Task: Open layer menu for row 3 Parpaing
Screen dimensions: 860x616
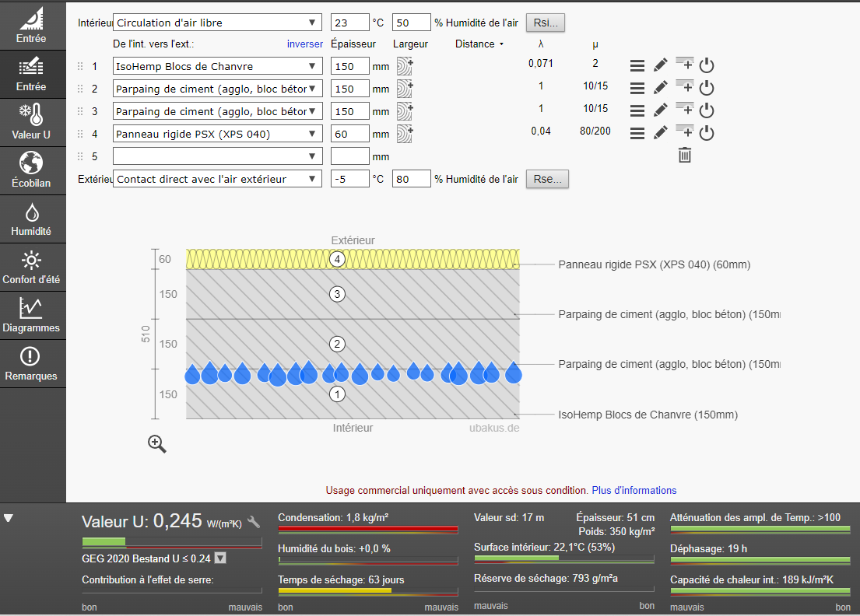Action: (637, 110)
